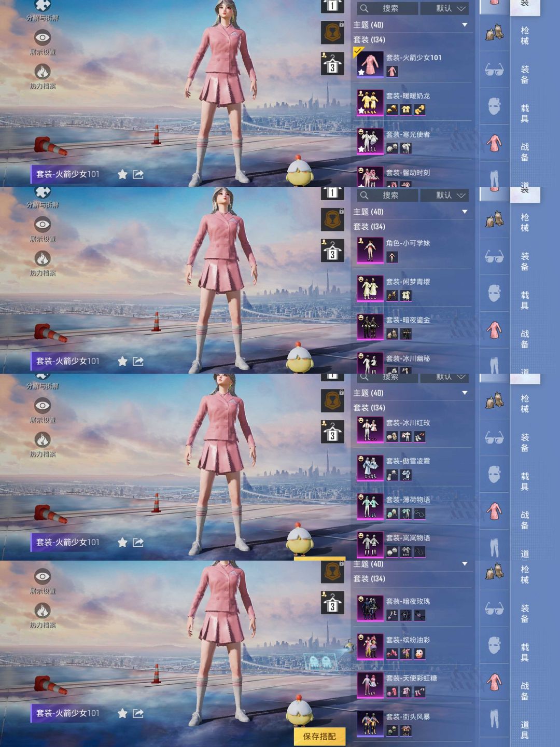Click the 套装-薄荷物语 outfit name

408,500
